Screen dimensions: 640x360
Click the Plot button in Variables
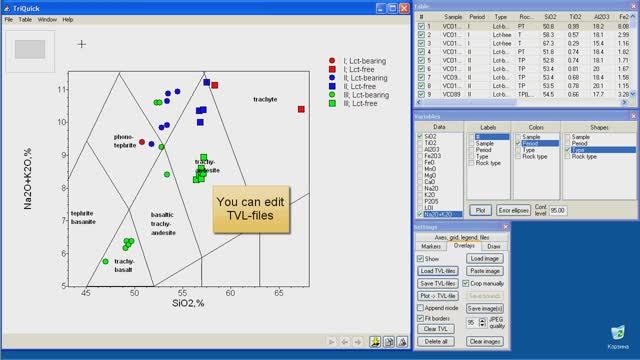pyautogui.click(x=480, y=210)
